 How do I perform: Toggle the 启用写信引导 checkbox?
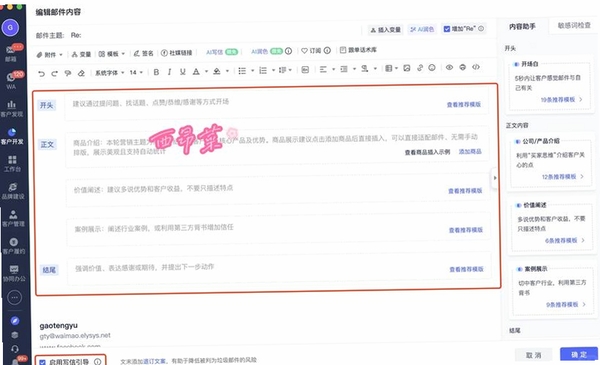coord(42,362)
